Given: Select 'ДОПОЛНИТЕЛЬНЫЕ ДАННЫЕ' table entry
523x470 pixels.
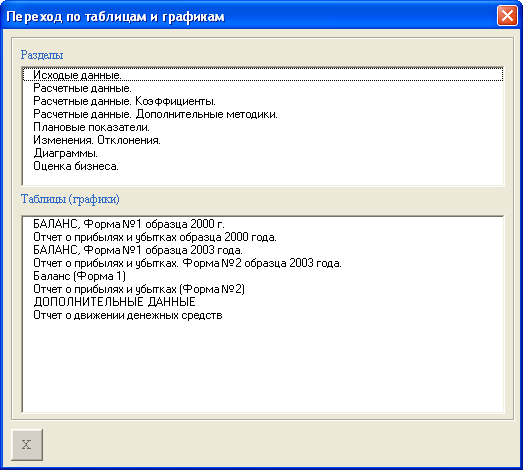Looking at the screenshot, I should point(263,302).
